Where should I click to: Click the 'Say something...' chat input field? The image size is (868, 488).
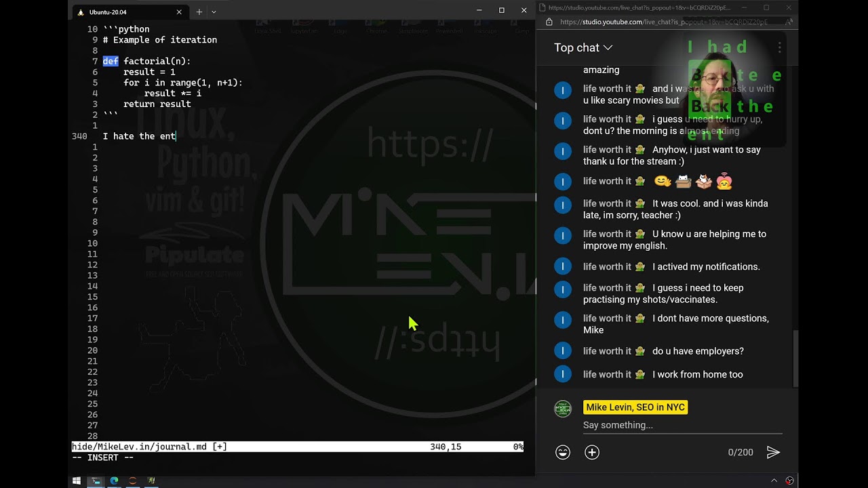tap(682, 426)
